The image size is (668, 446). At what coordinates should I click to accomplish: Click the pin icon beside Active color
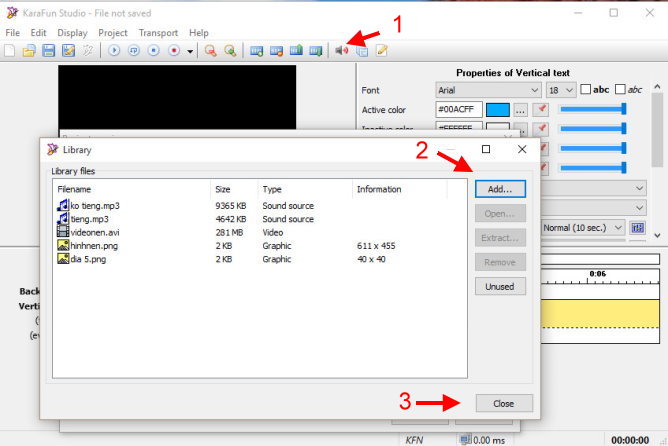[540, 109]
